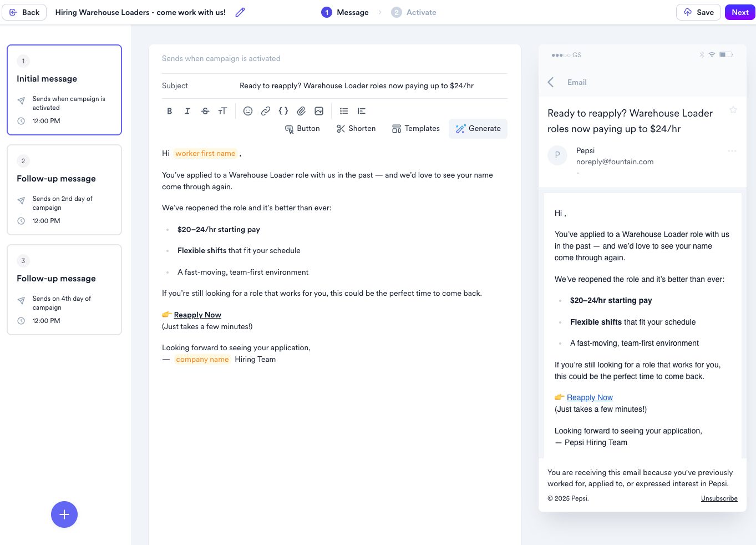Screen dimensions: 756x545
Task: Open the Templates picker
Action: point(415,129)
